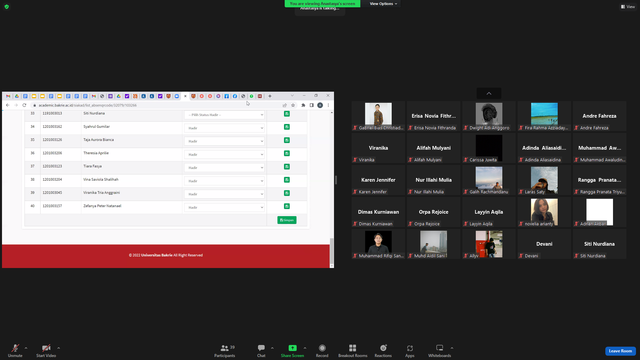Open the browser profile avatar
The height and width of the screenshot is (360, 640).
pyautogui.click(x=320, y=105)
